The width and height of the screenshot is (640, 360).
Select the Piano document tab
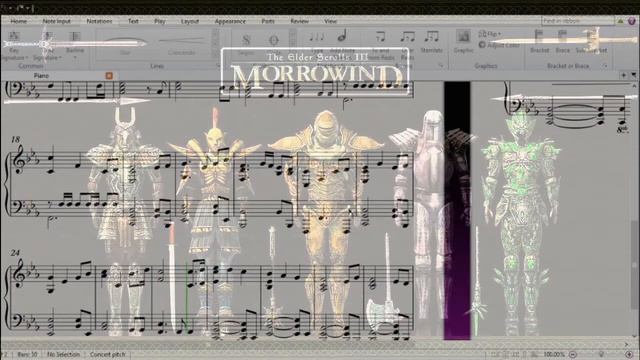(41, 76)
